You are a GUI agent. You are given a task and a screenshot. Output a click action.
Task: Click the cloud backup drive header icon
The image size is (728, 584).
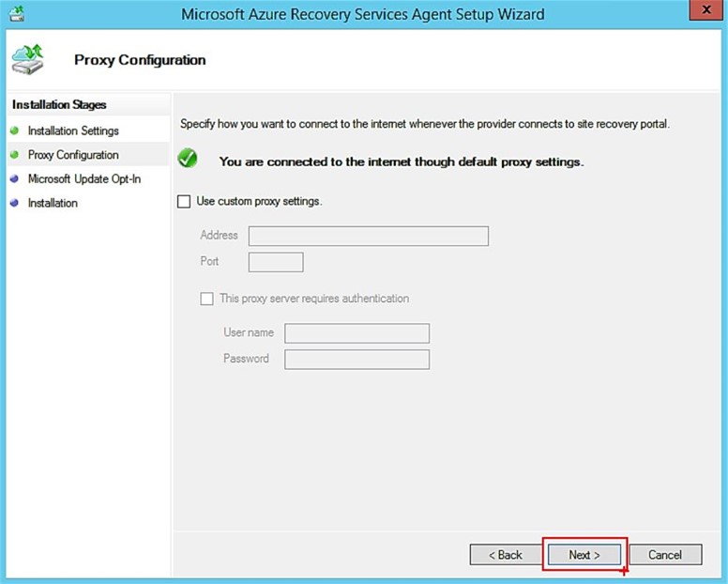[x=28, y=59]
